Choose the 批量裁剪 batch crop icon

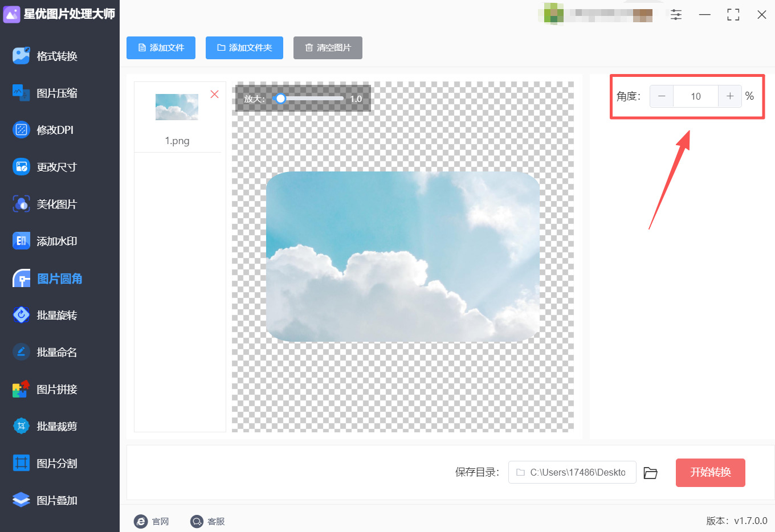tap(21, 426)
